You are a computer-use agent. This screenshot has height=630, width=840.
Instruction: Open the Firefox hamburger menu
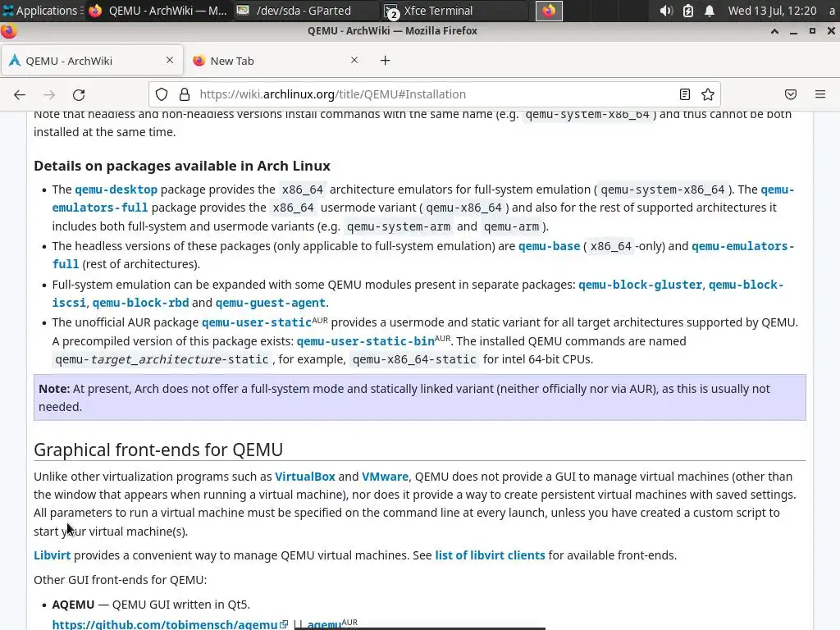(x=820, y=94)
